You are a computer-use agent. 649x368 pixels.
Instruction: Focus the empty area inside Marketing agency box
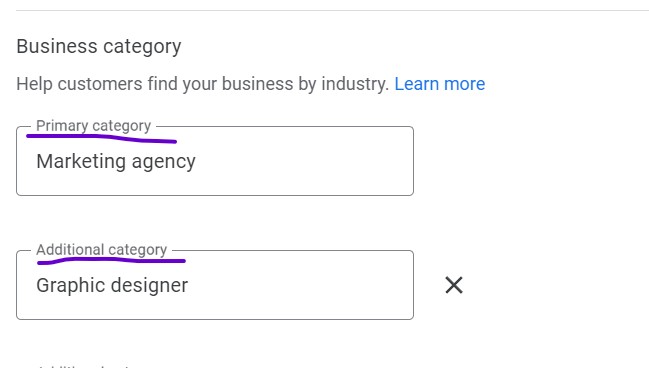[304, 161]
